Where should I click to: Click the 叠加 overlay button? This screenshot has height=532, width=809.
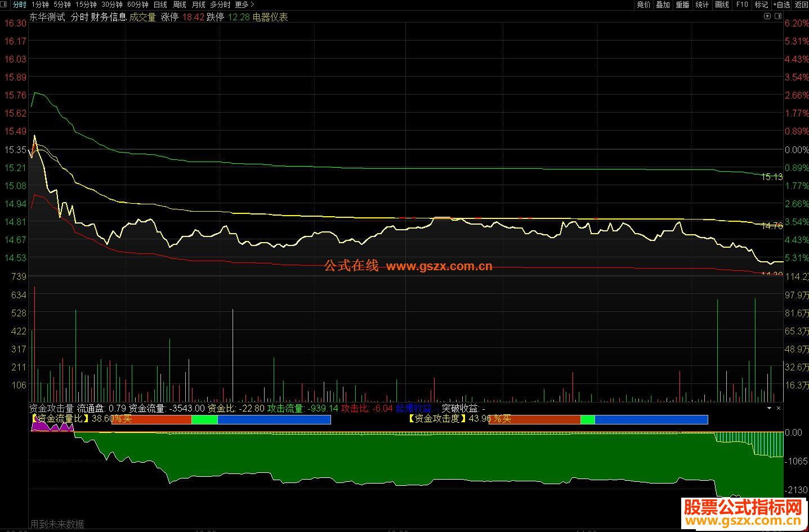tap(663, 5)
